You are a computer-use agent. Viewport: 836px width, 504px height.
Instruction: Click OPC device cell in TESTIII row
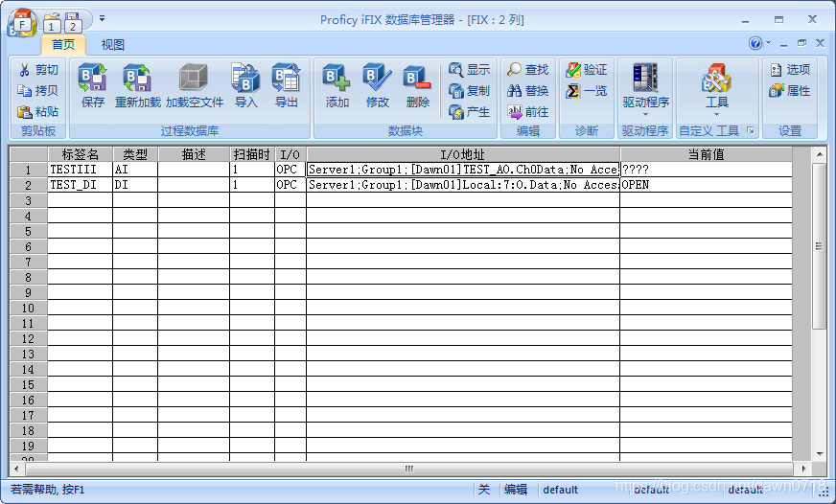(290, 170)
